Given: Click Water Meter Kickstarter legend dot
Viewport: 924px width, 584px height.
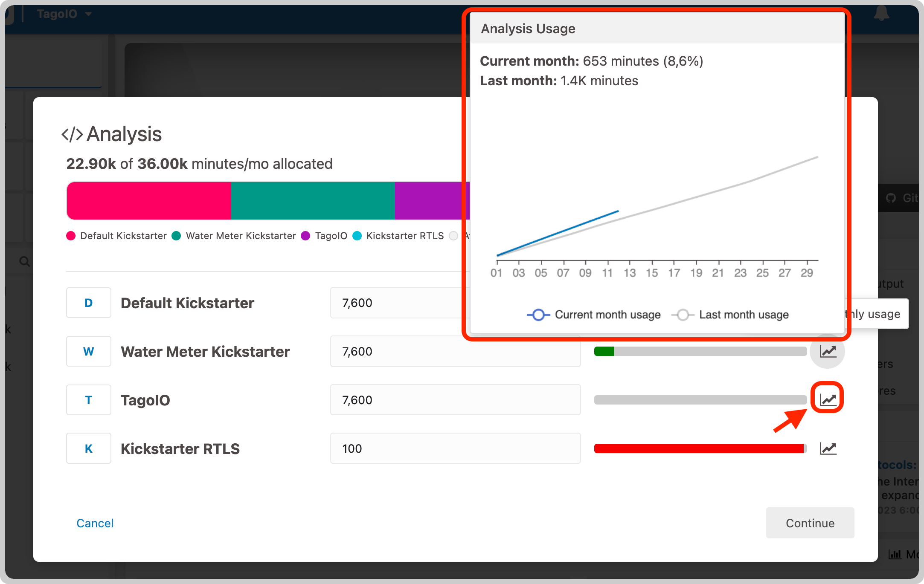Looking at the screenshot, I should click(176, 236).
